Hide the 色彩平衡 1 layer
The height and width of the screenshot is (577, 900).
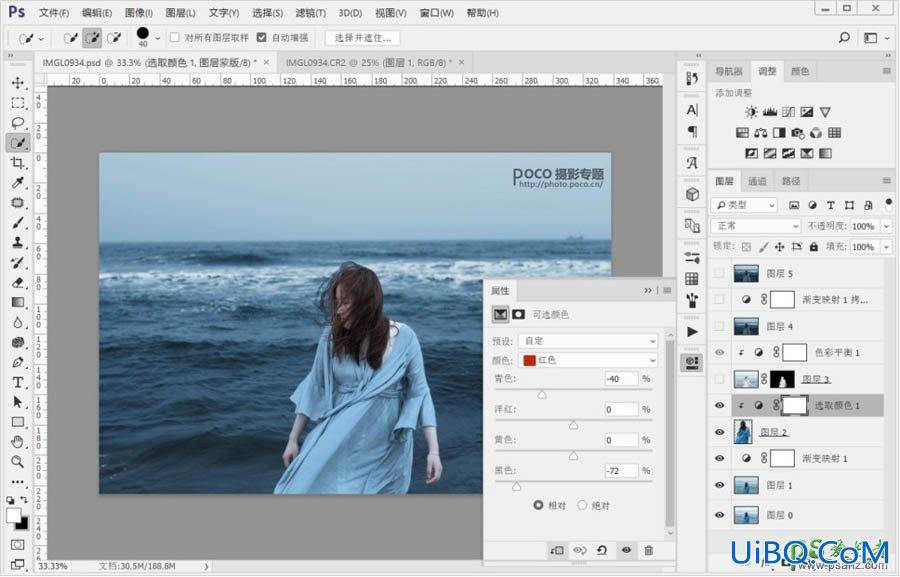[x=719, y=353]
